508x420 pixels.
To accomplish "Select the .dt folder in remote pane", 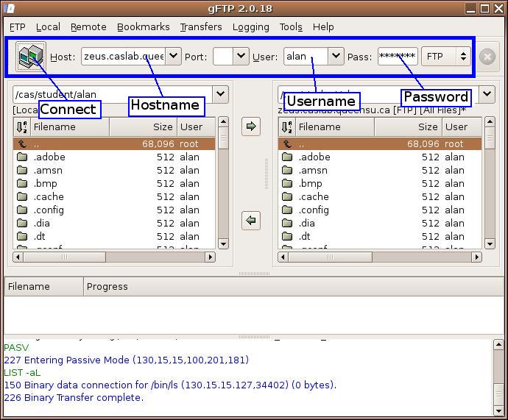I will click(x=380, y=237).
